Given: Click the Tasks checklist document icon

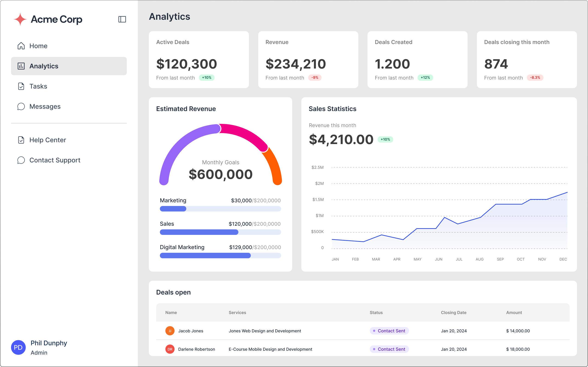Looking at the screenshot, I should click(21, 86).
